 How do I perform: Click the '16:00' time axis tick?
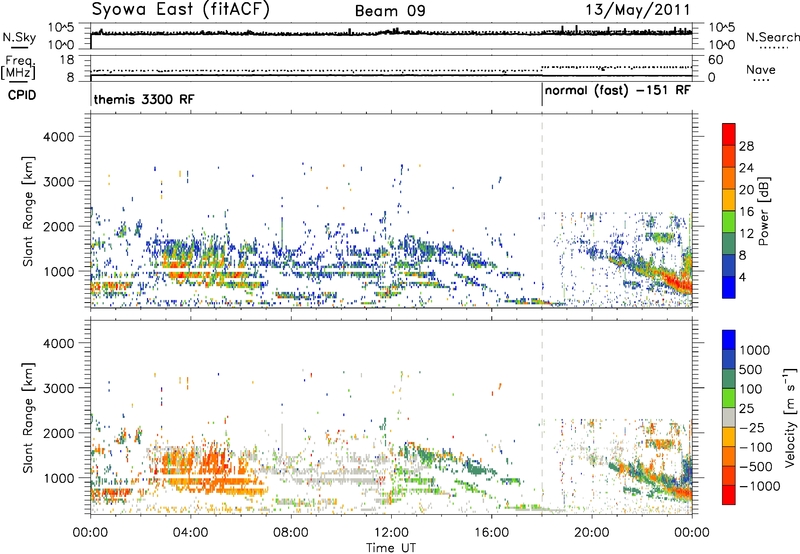491,533
